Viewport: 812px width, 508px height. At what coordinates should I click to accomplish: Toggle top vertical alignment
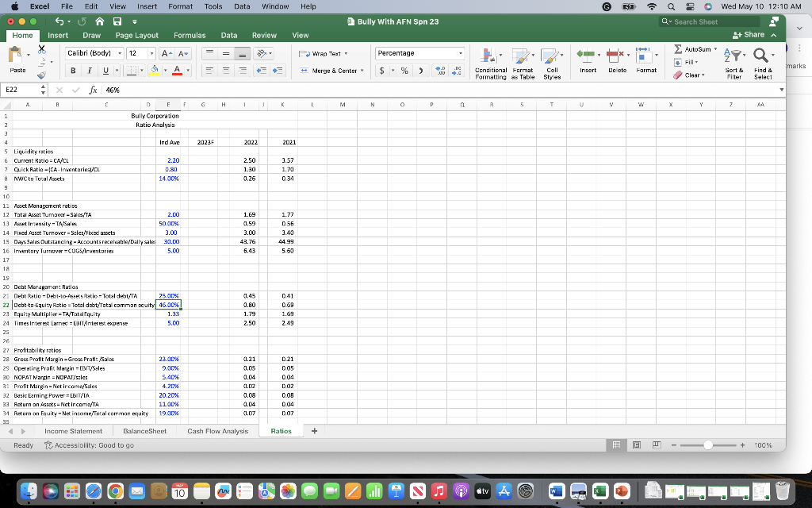pos(209,53)
